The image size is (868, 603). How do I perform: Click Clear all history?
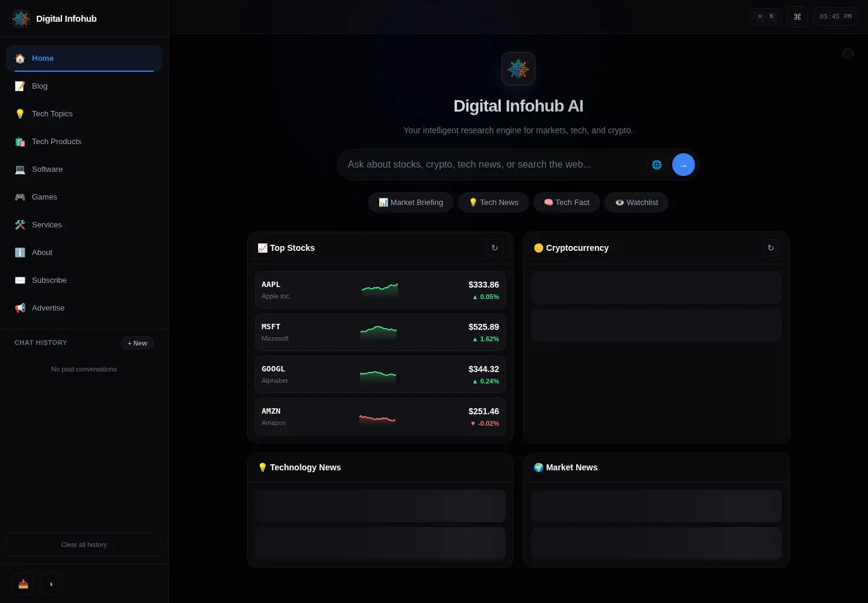[84, 545]
